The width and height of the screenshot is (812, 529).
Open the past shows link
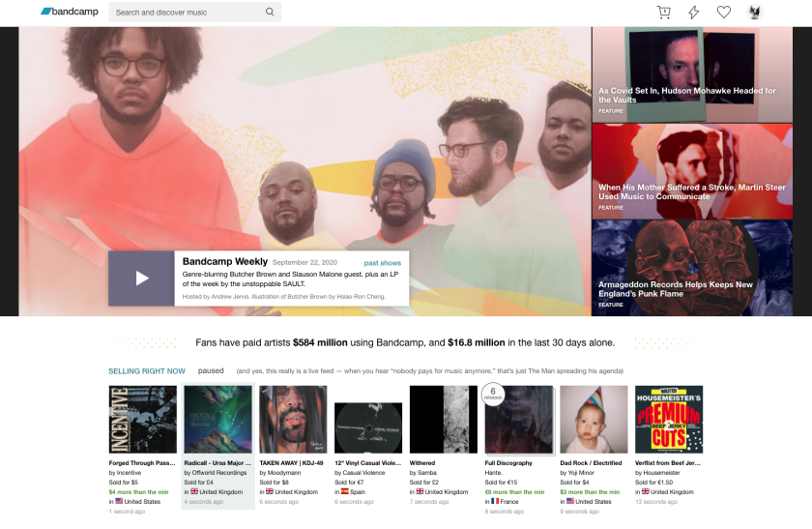(382, 263)
